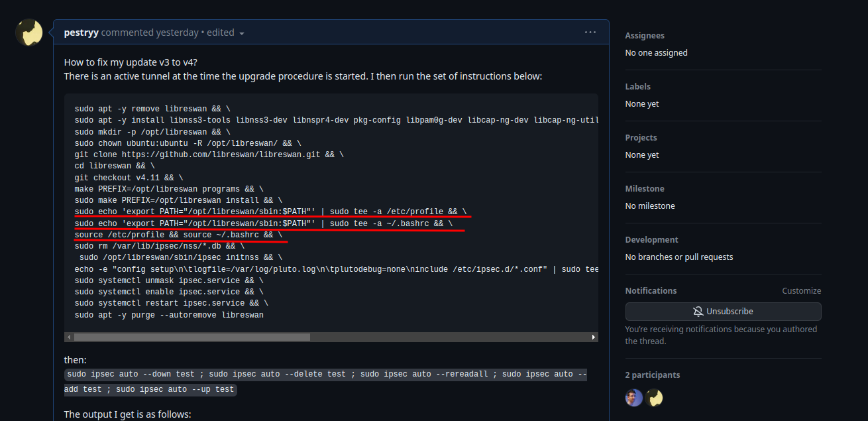Open the Customize notifications link
This screenshot has height=421, width=868.
(801, 290)
